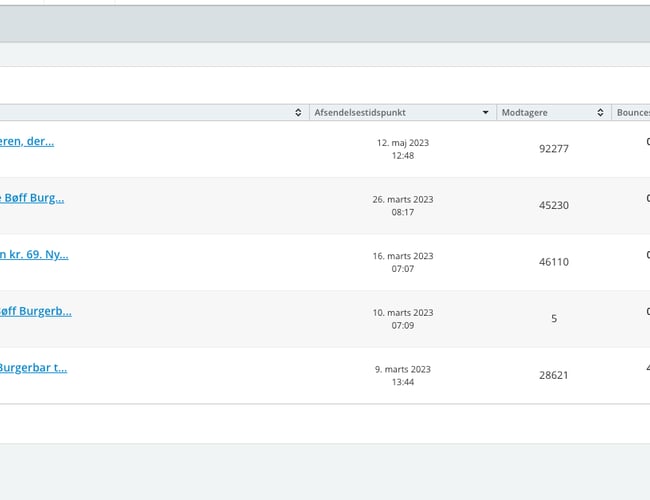Open the campaign link ending "eren, der..."
Viewport: 650px width, 500px height.
27,141
